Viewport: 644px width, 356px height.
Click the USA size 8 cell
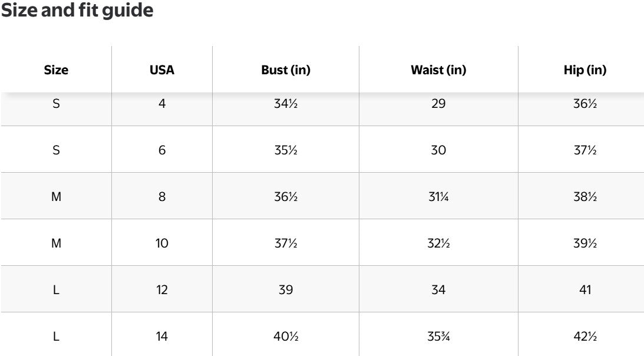coord(162,197)
